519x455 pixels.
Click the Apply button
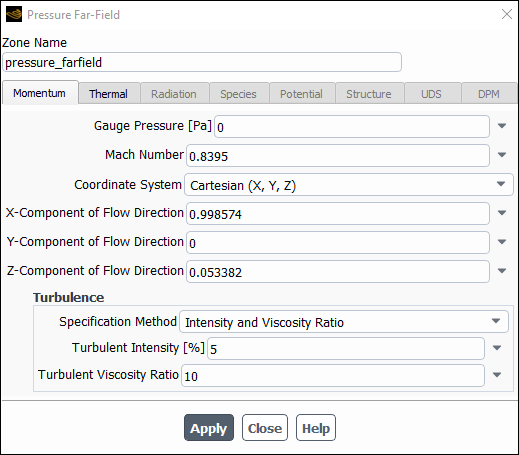[x=209, y=428]
